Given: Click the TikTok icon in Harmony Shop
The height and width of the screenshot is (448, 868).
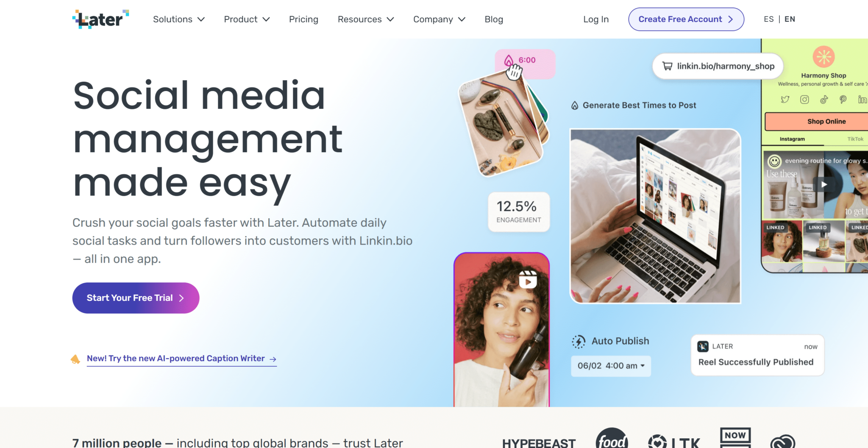Looking at the screenshot, I should coord(824,100).
